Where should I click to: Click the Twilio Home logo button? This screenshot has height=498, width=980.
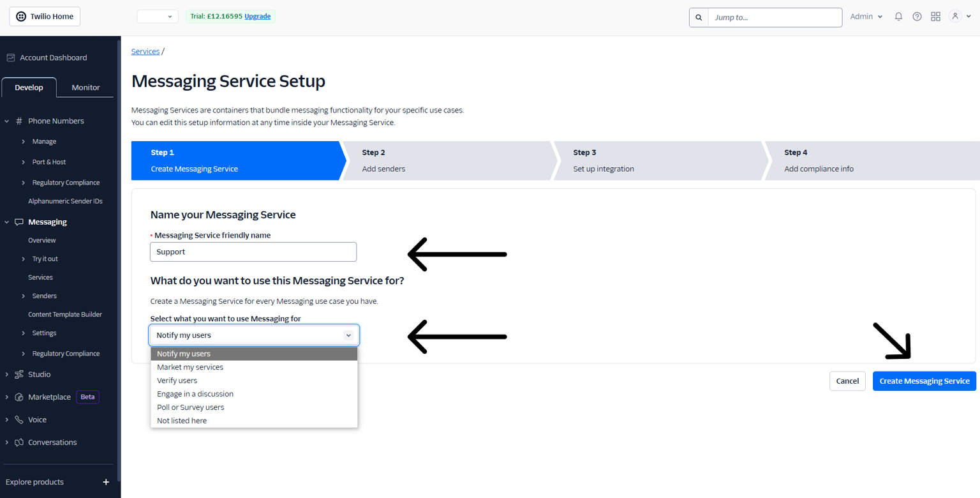(45, 17)
